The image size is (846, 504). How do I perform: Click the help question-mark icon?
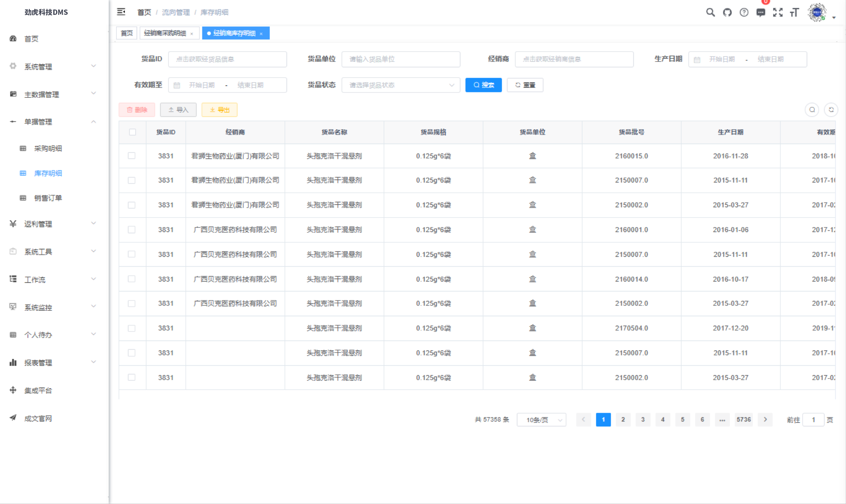(744, 12)
